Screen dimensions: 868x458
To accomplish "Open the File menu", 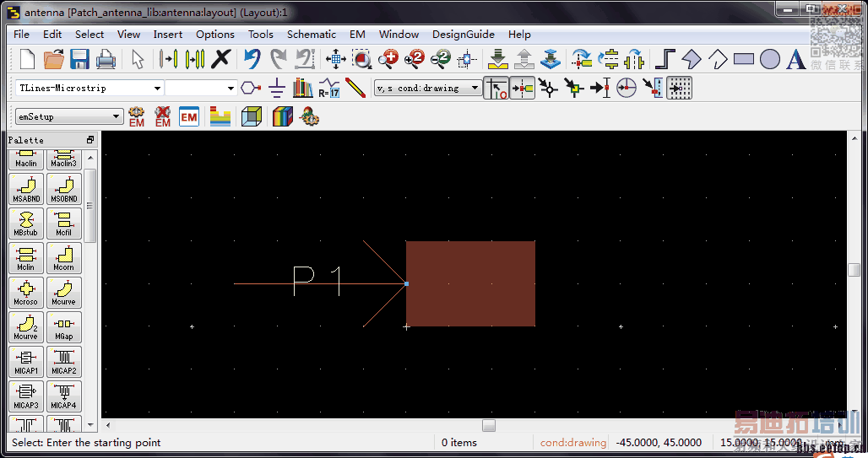I will tap(21, 35).
